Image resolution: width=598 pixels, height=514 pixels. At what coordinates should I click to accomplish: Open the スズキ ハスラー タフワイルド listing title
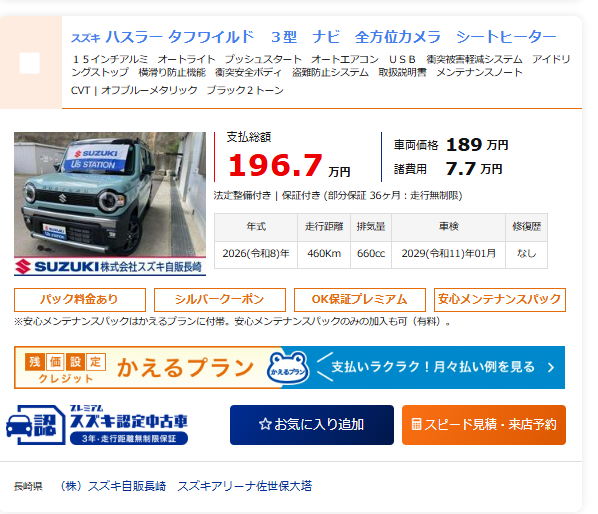[x=313, y=37]
